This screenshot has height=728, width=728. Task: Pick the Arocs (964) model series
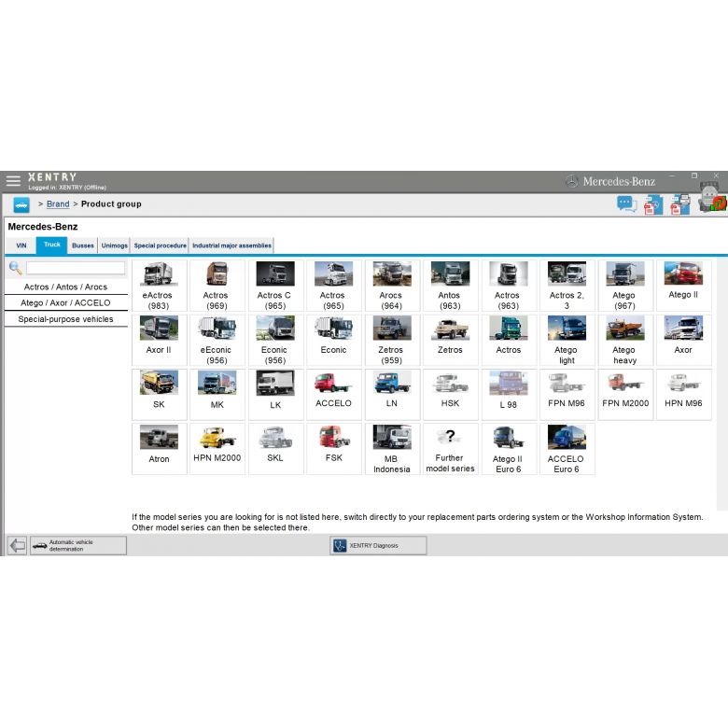tap(392, 286)
